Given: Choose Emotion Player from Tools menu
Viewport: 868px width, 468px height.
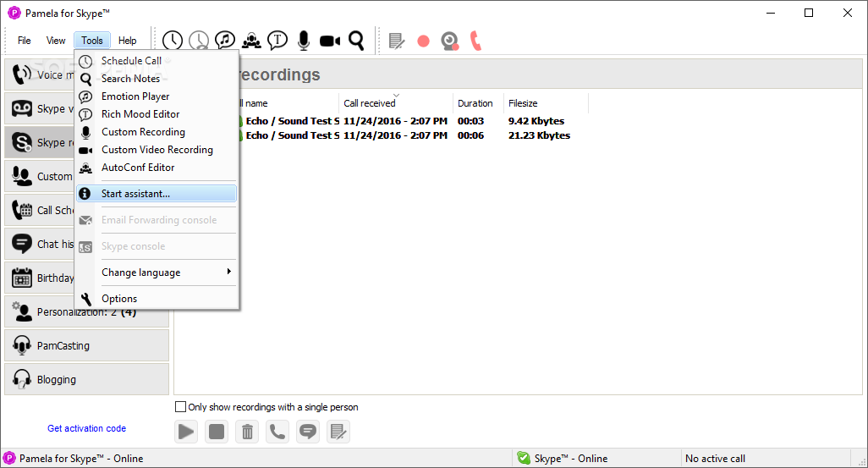Looking at the screenshot, I should pos(157,96).
